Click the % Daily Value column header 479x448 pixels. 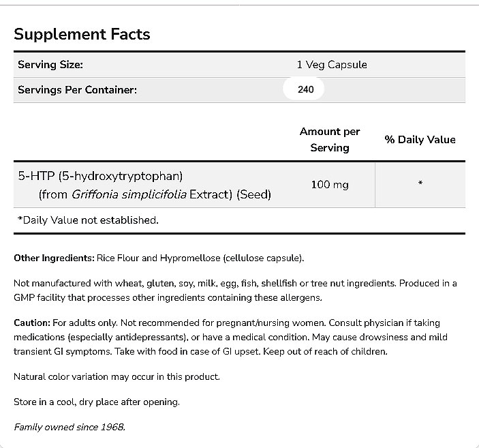(x=420, y=139)
